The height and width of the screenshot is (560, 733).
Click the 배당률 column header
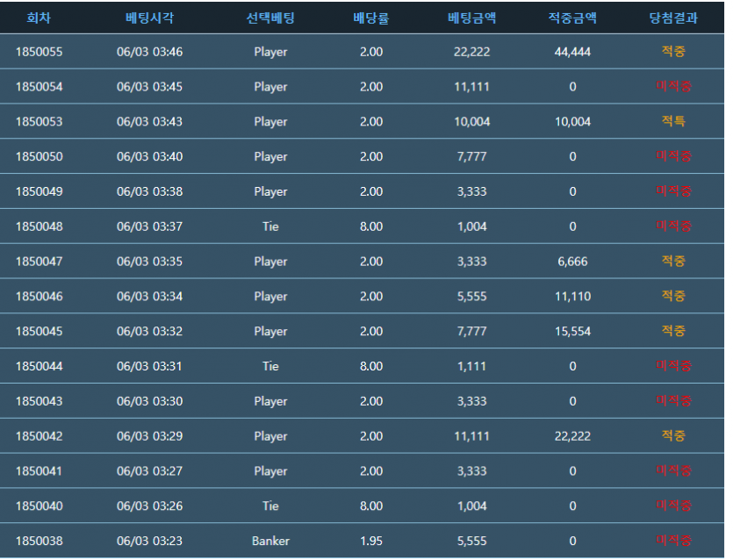click(x=370, y=18)
